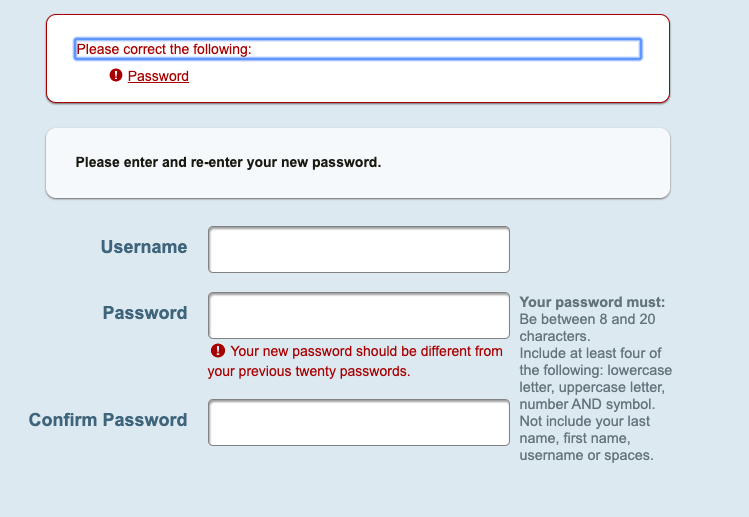The height and width of the screenshot is (517, 749).
Task: Click the red alert icon under Password field
Action: click(217, 351)
